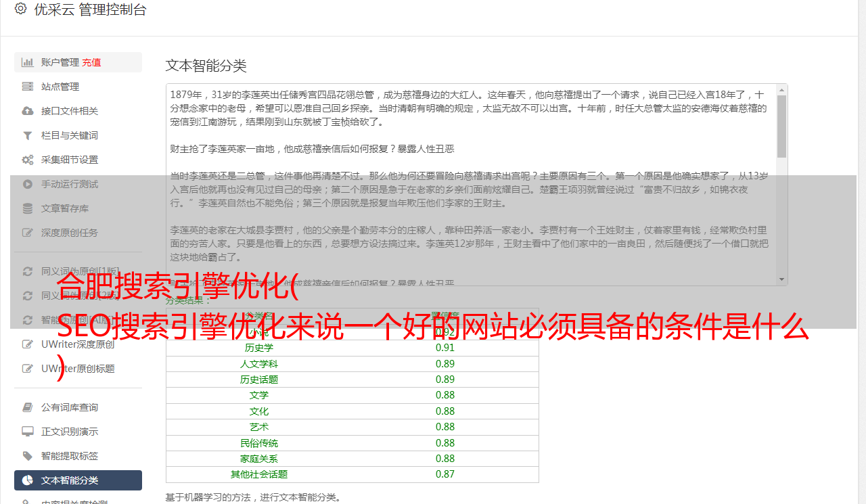Click the gears icon for 采集细节设置
The height and width of the screenshot is (504, 866).
(x=28, y=160)
